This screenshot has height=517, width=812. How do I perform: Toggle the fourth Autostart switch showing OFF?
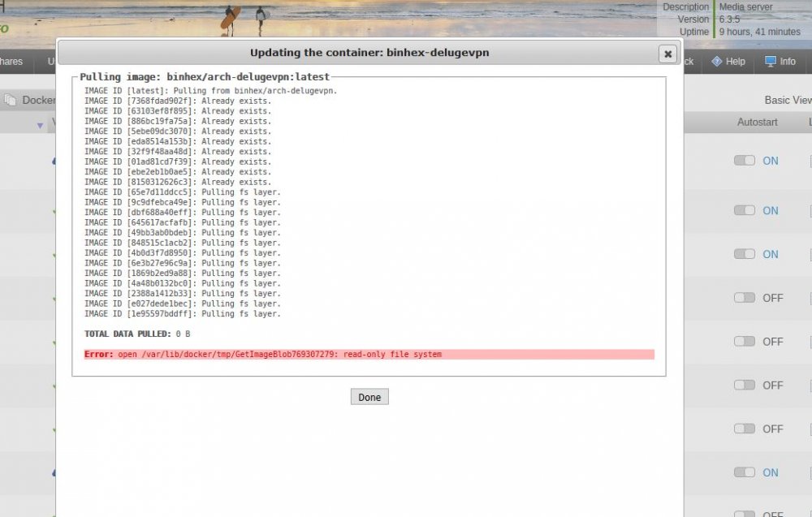pos(744,429)
